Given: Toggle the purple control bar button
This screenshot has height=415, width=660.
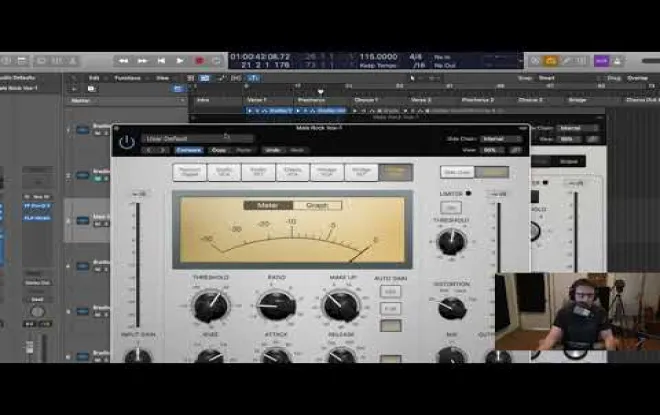Looking at the screenshot, I should (601, 61).
